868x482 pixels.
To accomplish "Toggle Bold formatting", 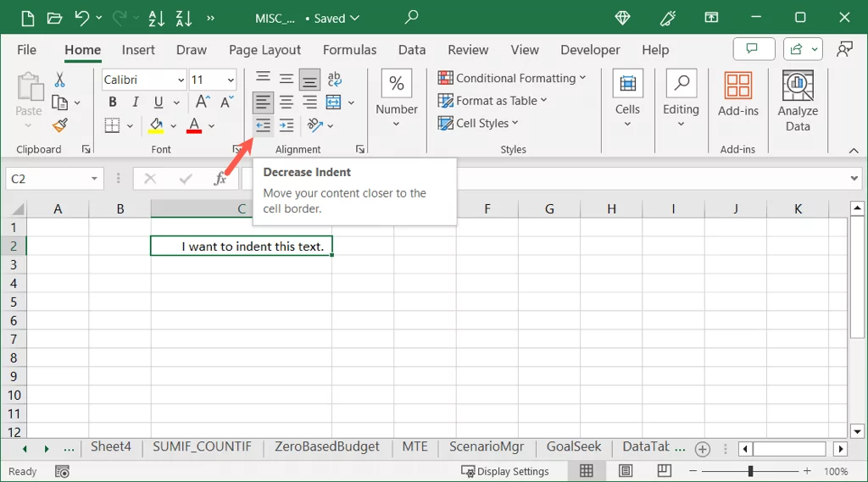I will click(112, 102).
